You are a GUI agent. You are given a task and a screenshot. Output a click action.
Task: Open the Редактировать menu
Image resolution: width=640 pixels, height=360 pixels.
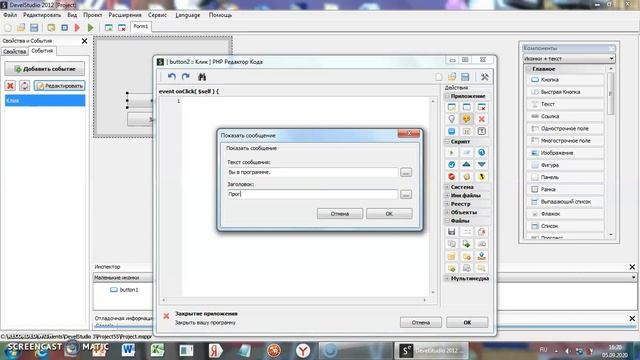[42, 15]
